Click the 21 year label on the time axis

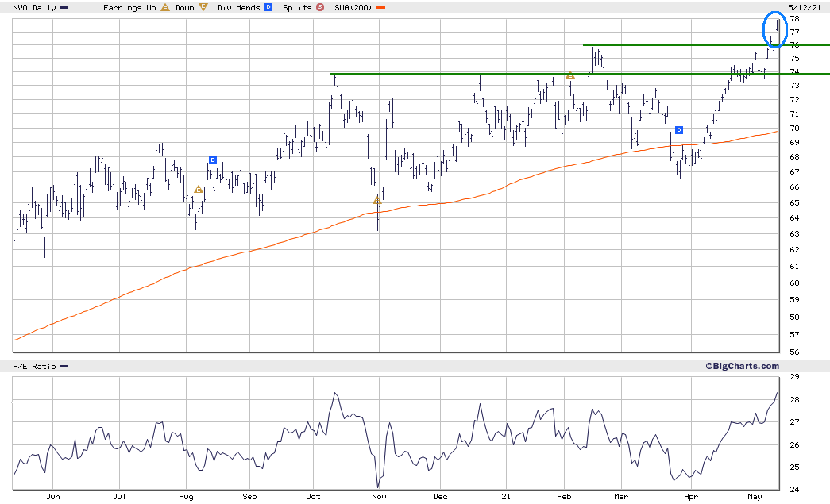click(x=507, y=497)
